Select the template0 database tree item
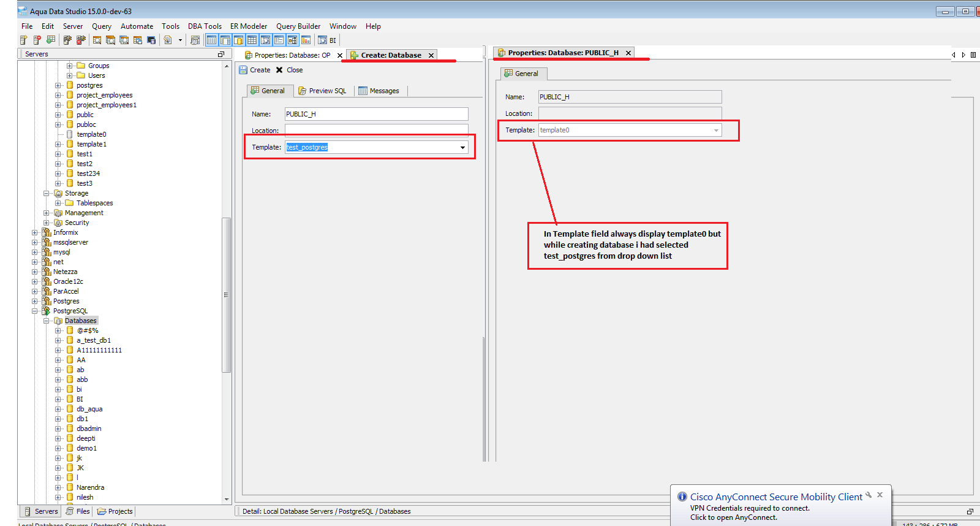Image resolution: width=980 pixels, height=526 pixels. tap(91, 134)
